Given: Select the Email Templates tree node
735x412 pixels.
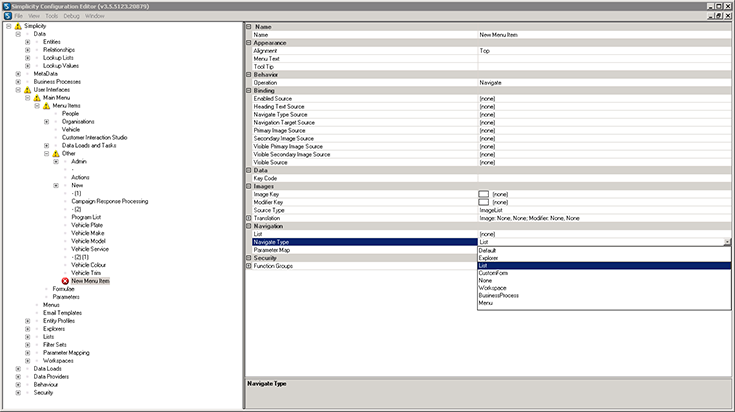Looking at the screenshot, I should (x=62, y=313).
